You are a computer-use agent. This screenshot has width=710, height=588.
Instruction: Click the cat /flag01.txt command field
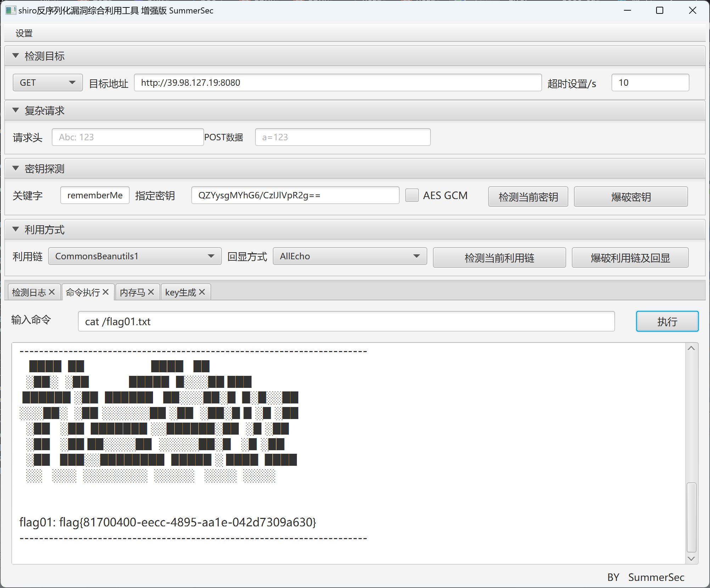346,321
